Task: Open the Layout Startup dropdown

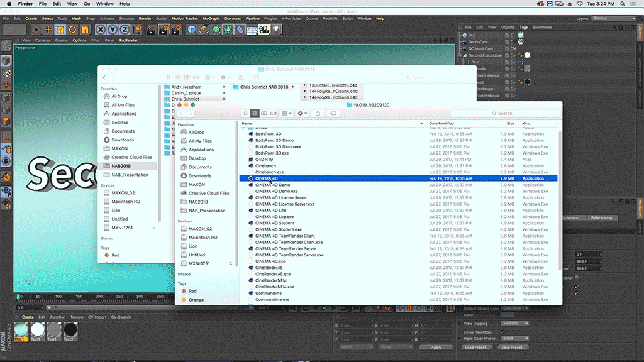Action: pyautogui.click(x=614, y=18)
